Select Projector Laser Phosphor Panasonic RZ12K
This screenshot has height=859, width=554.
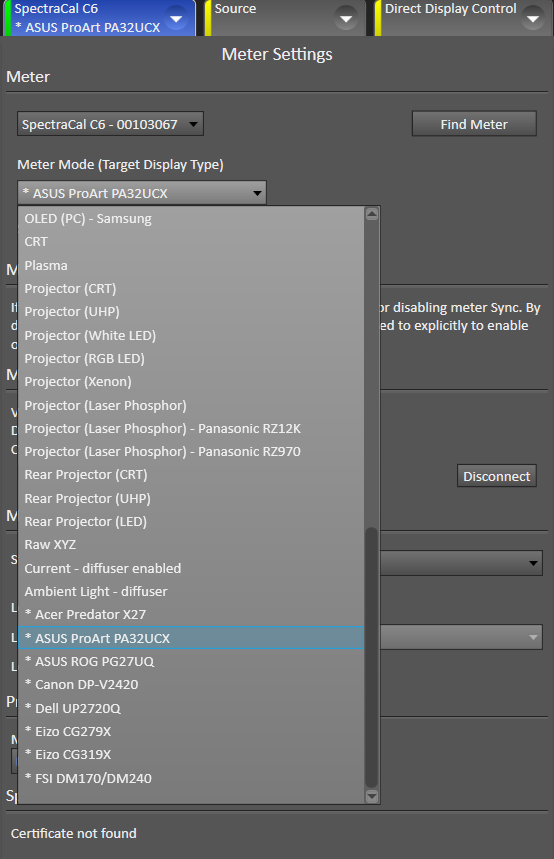tap(191, 428)
